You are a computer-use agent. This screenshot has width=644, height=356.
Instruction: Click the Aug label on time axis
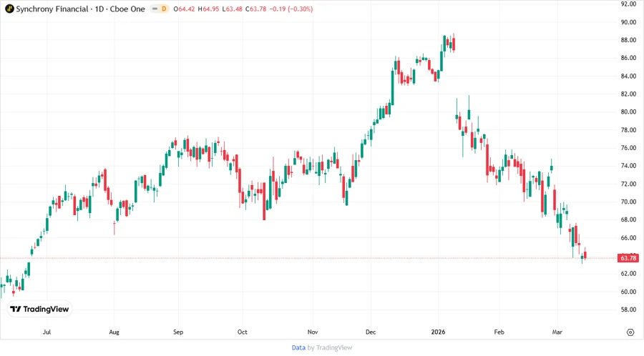pos(114,332)
